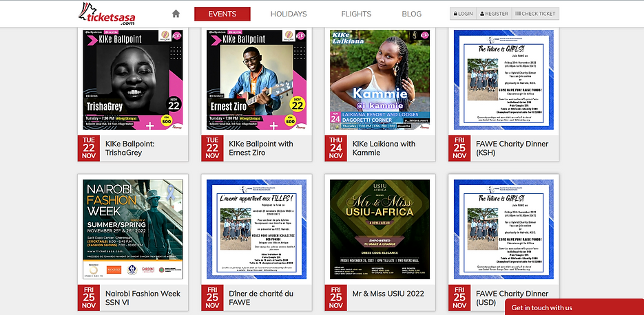Click the home icon in navbar
The width and height of the screenshot is (644, 315).
coord(176,14)
